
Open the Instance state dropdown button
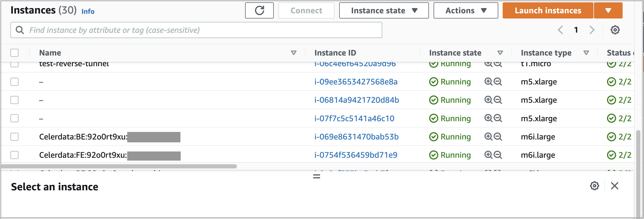(x=384, y=10)
